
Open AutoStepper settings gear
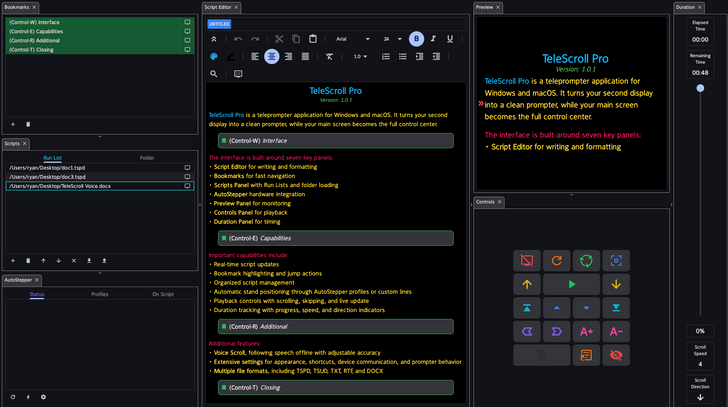[x=43, y=397]
